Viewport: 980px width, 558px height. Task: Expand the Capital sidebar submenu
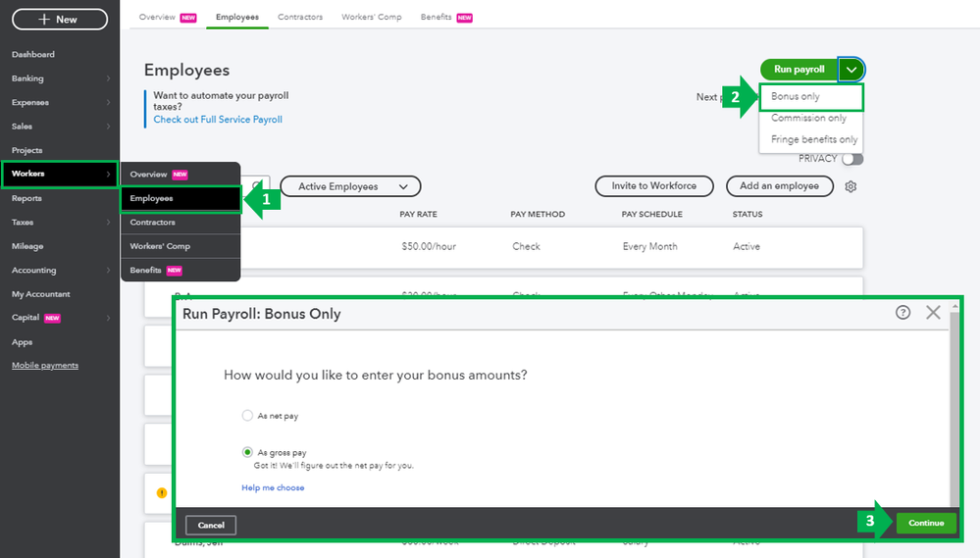pos(108,318)
